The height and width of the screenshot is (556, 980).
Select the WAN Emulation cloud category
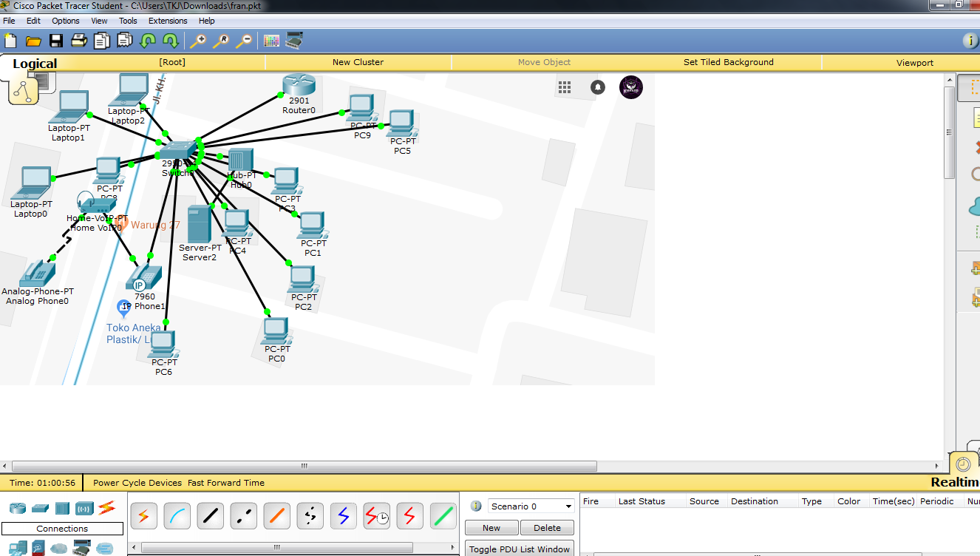coord(59,548)
